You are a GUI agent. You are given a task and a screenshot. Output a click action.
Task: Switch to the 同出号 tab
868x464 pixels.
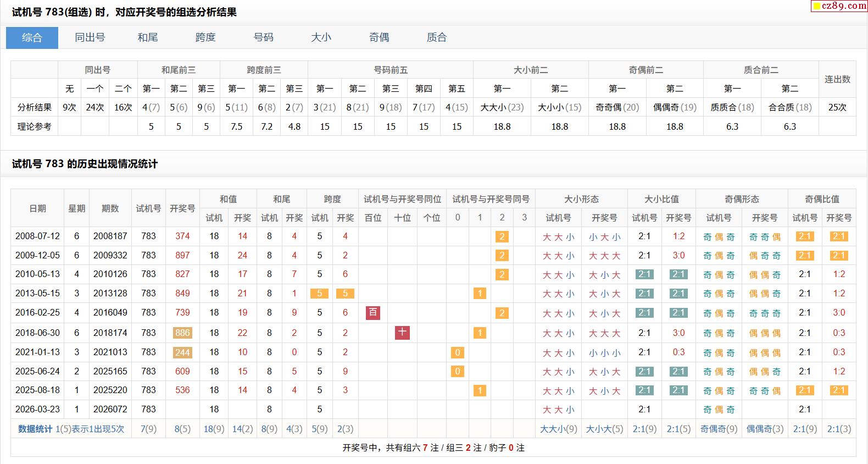(x=90, y=37)
